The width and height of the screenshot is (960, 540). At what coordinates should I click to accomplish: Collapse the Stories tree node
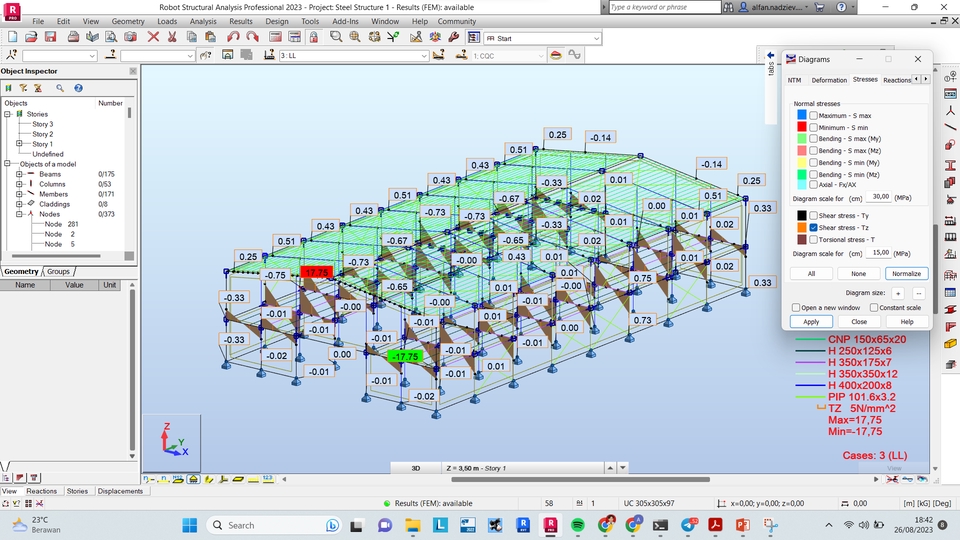coord(7,114)
